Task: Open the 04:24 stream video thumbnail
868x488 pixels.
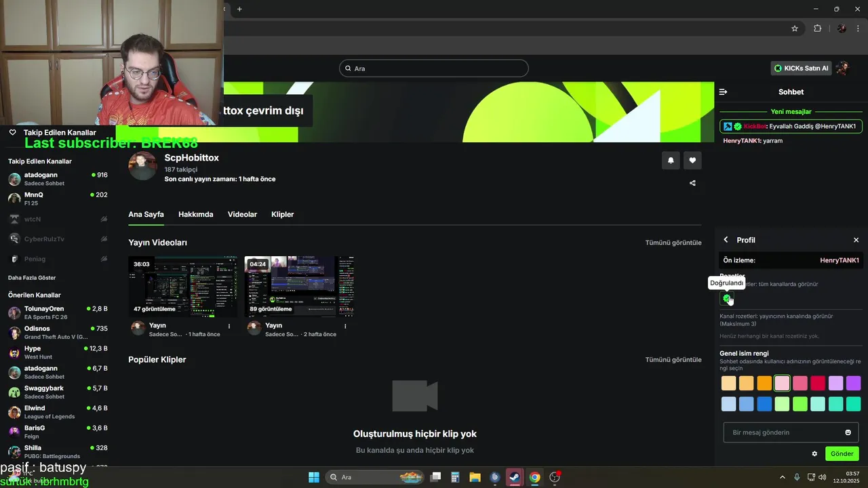Action: pyautogui.click(x=299, y=287)
